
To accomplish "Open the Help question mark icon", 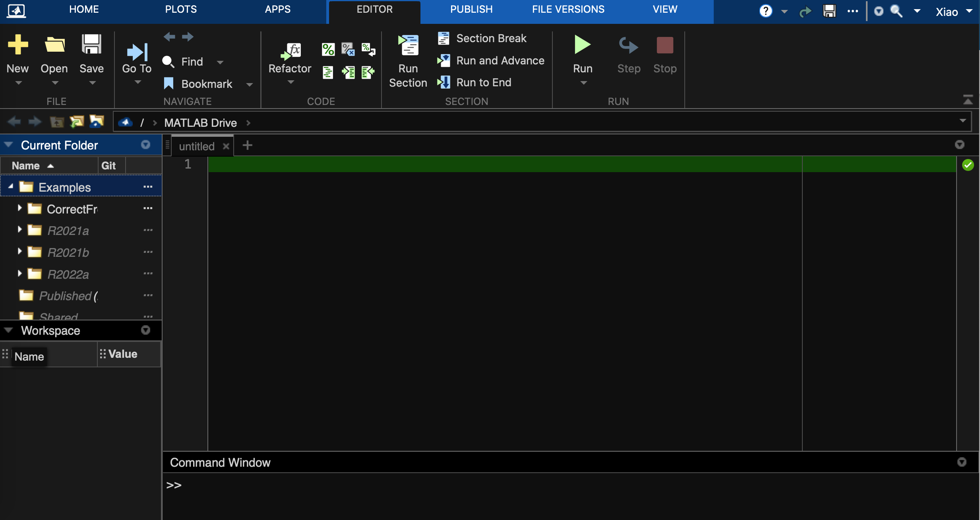I will [766, 11].
